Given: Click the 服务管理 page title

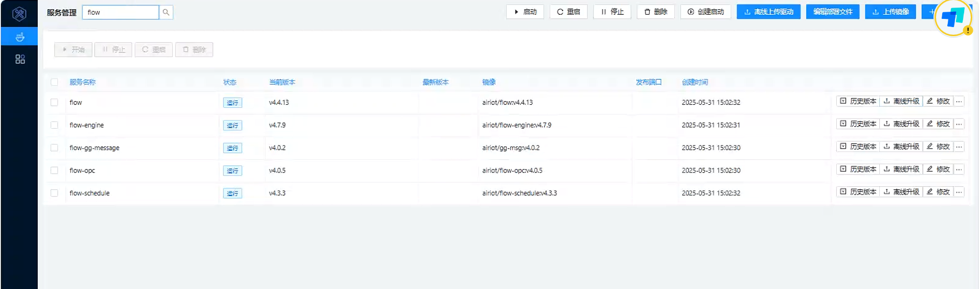Looking at the screenshot, I should point(61,12).
